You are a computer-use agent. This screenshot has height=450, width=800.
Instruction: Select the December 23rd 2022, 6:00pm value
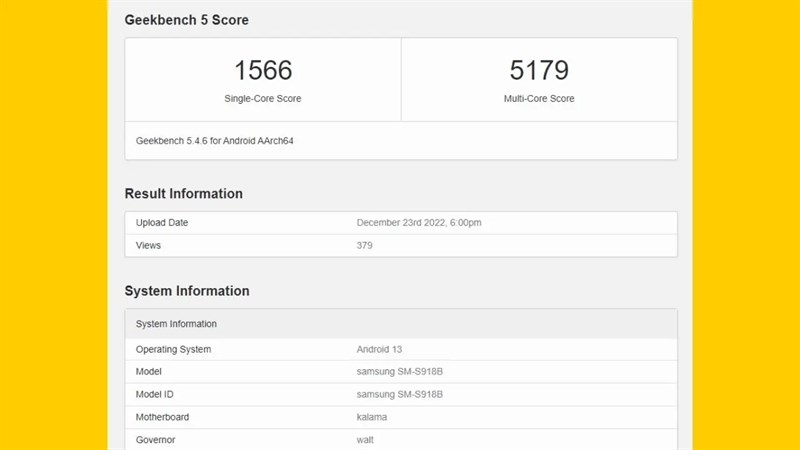pos(419,222)
